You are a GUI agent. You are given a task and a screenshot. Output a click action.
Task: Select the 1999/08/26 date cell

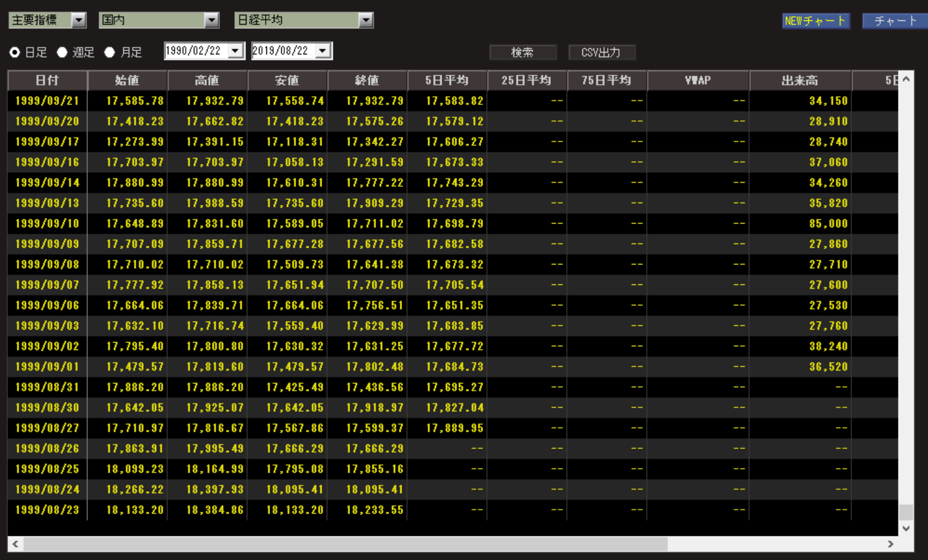[x=47, y=448]
